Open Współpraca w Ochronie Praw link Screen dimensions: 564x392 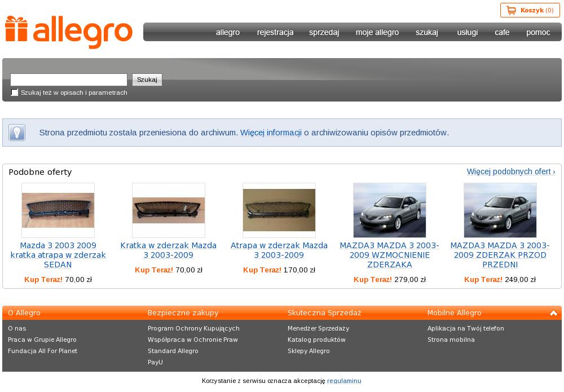tap(193, 340)
